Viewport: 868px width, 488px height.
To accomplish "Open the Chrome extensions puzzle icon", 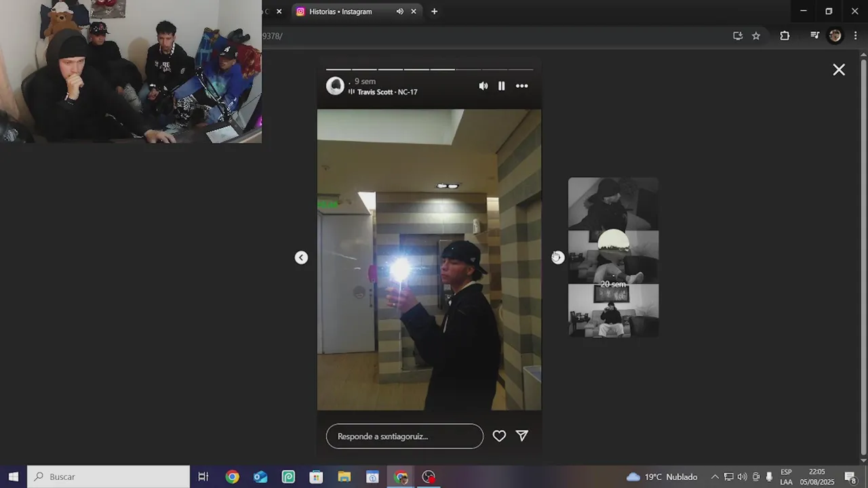I will click(785, 36).
